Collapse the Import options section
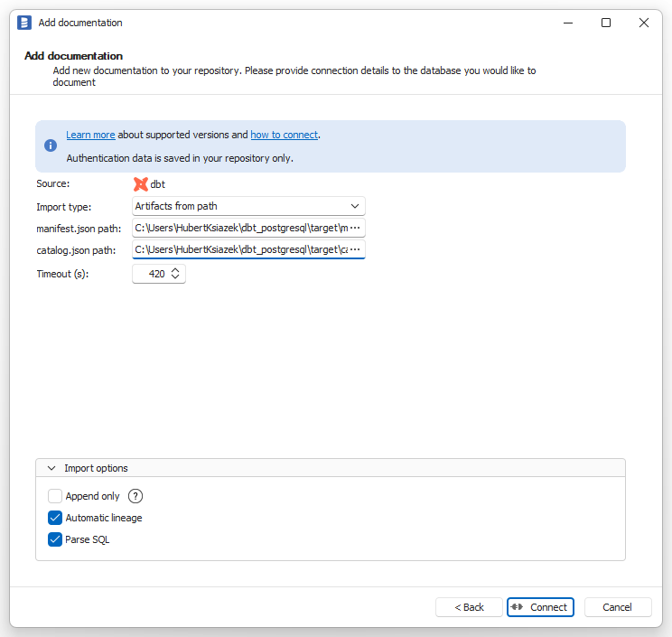Screen dimensions: 672x637 click(x=51, y=468)
